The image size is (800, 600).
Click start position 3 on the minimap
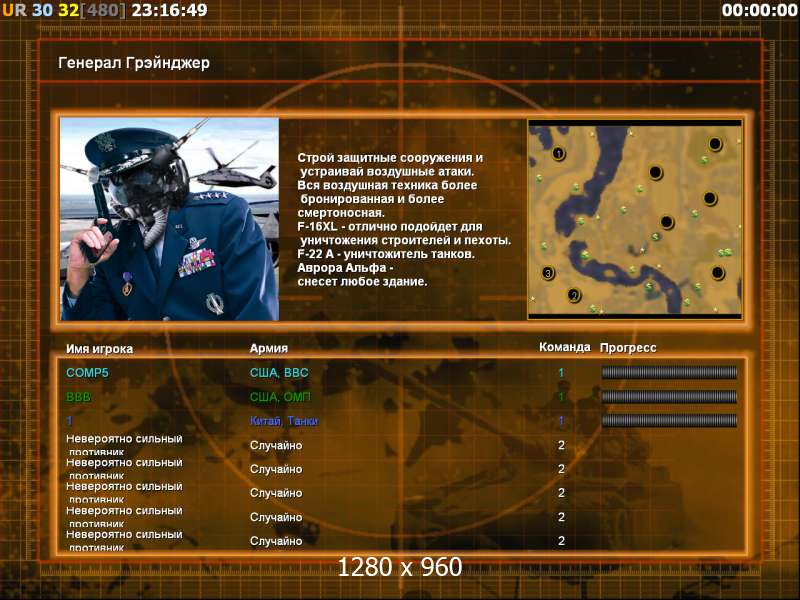point(548,273)
